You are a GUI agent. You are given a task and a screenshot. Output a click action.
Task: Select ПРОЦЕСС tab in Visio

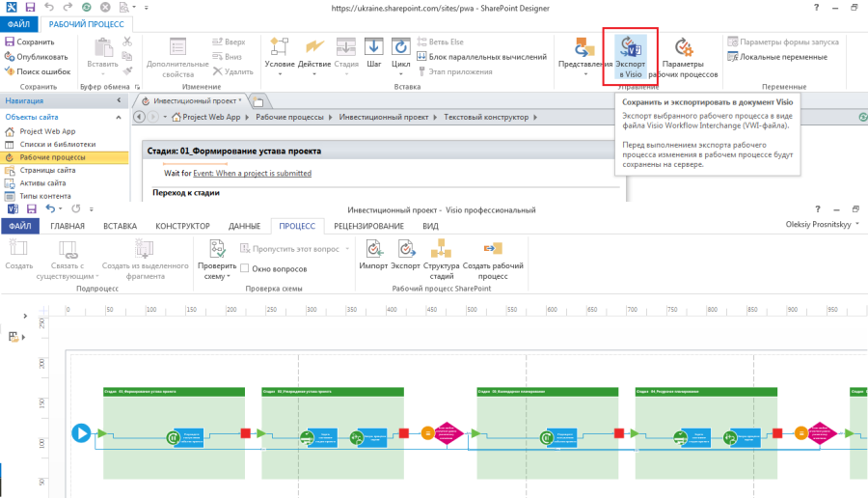(297, 226)
